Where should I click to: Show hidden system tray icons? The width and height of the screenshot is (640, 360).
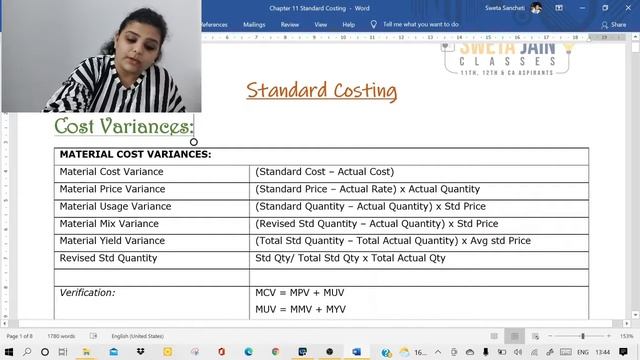click(438, 352)
